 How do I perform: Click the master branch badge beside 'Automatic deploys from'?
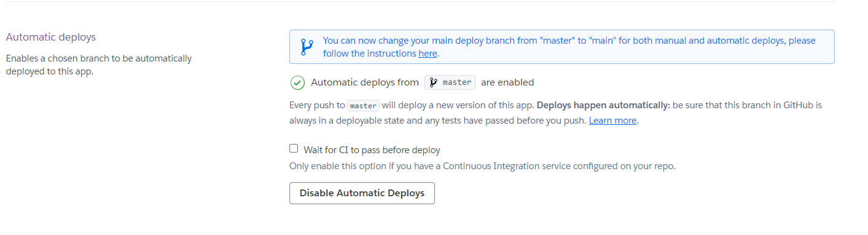(450, 82)
